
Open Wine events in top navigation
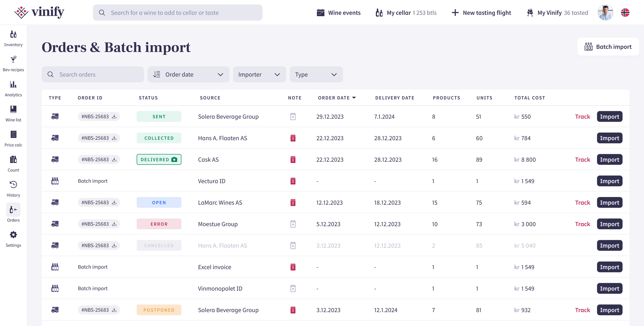(338, 13)
